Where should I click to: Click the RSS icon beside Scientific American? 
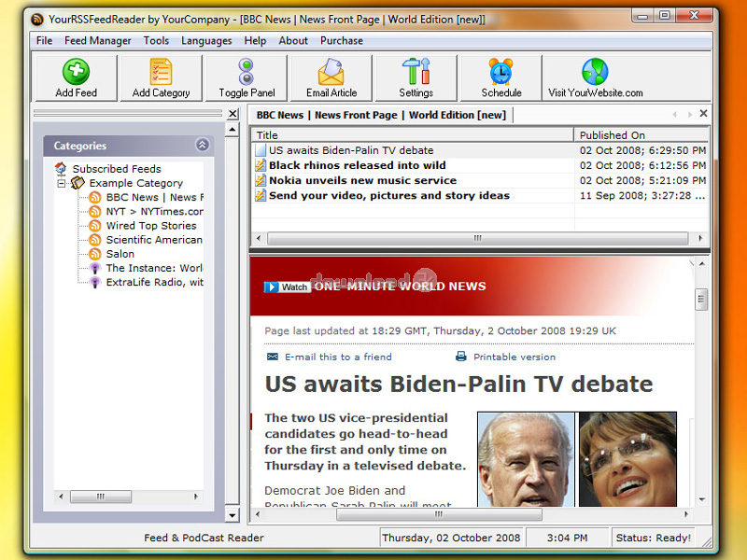click(95, 240)
